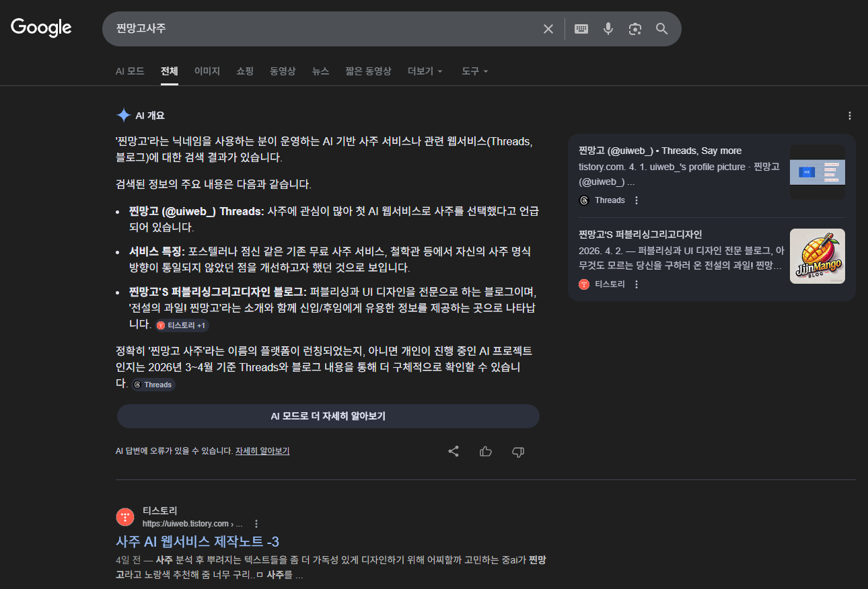The image size is (868, 589).
Task: Click the 서비스 특징: bullet text
Action: click(x=157, y=251)
